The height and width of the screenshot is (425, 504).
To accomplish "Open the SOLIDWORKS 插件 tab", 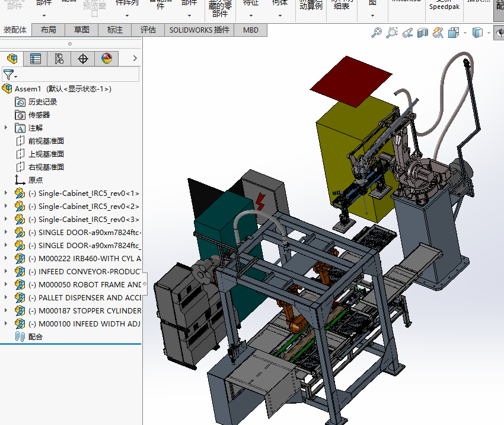I will [x=199, y=30].
